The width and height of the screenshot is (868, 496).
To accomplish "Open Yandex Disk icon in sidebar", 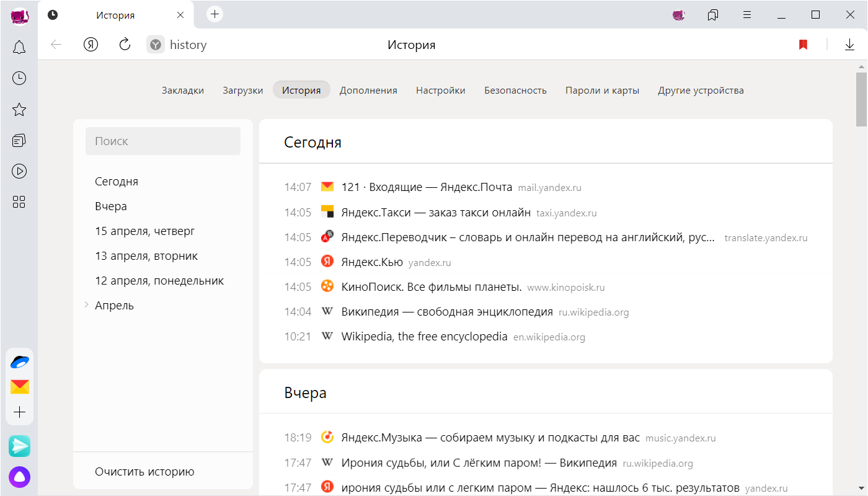I will point(20,361).
